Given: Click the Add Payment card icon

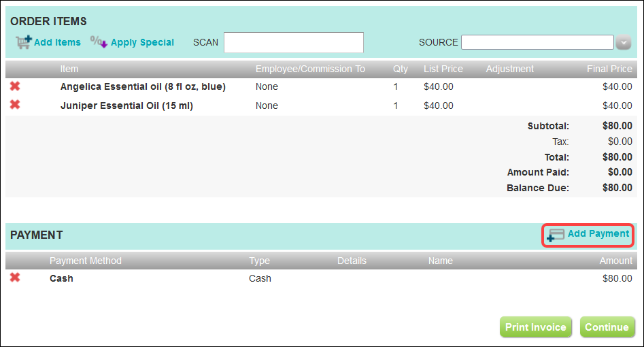Looking at the screenshot, I should tap(556, 235).
